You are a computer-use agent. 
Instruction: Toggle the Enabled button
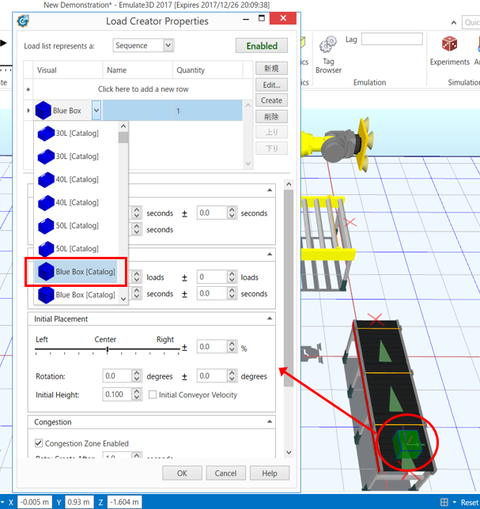(262, 46)
